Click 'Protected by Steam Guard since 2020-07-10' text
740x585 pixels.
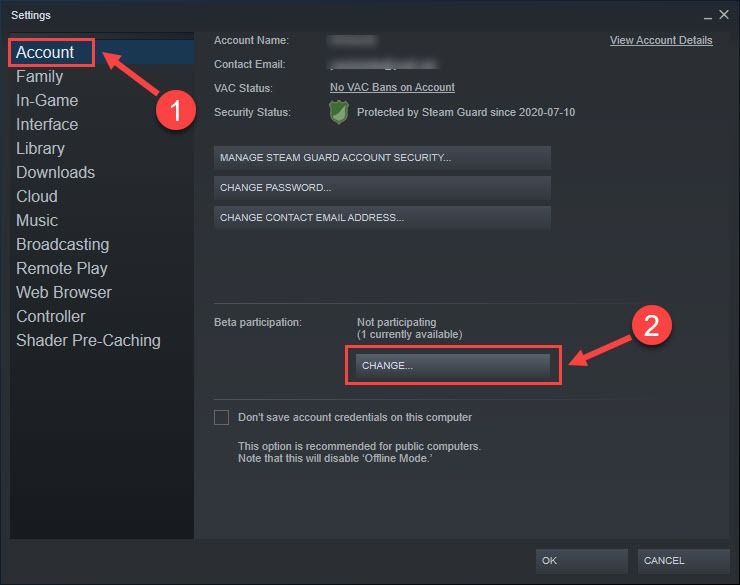[x=466, y=112]
